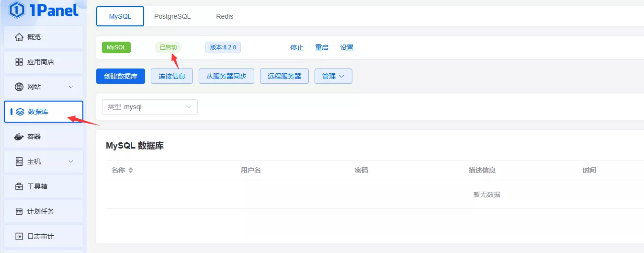Click the server icon for 主机
The height and width of the screenshot is (253, 644).
tap(19, 161)
